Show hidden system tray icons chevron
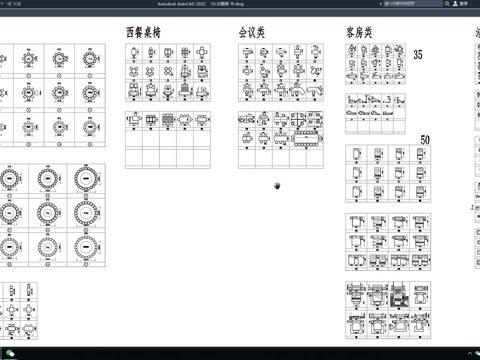 click(x=470, y=353)
